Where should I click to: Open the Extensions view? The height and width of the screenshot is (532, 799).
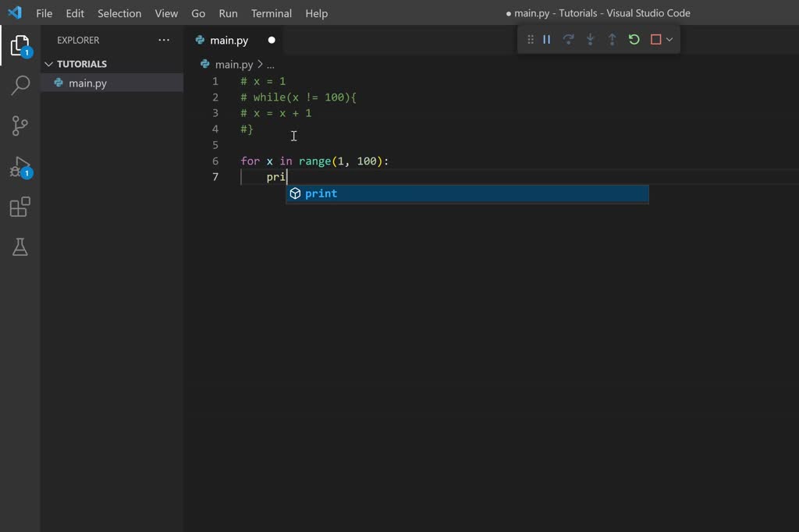pos(20,207)
